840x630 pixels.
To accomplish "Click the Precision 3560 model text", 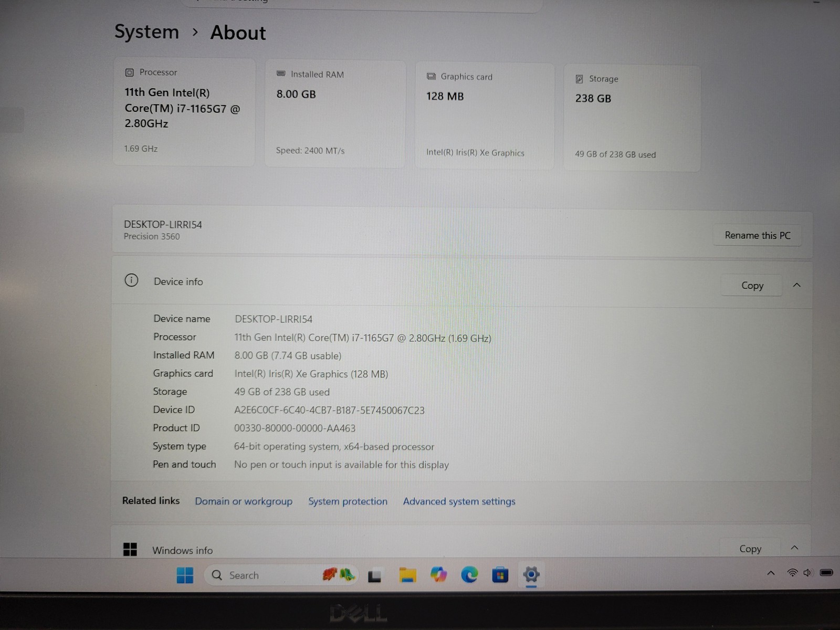I will [152, 236].
